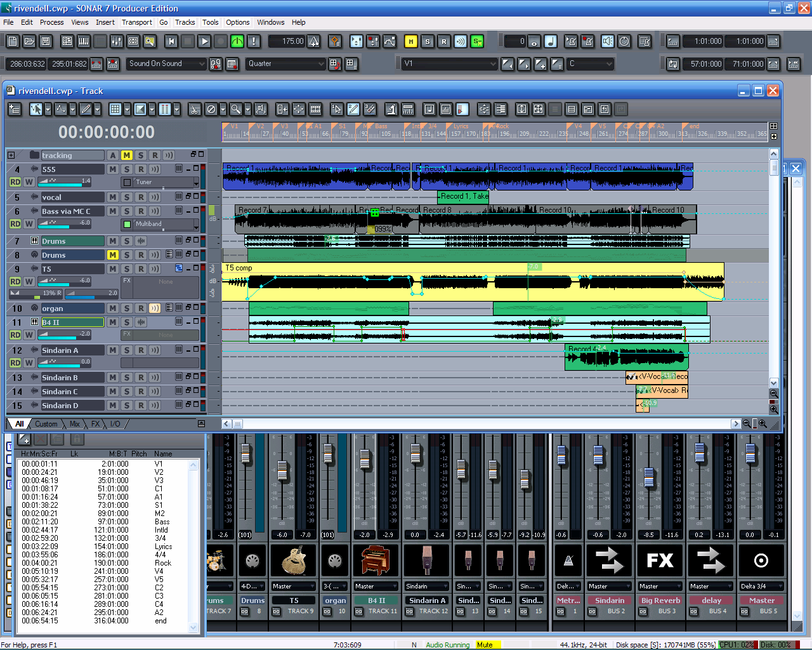Viewport: 812px width, 650px height.
Task: Click the FX bus icon in the mixer
Action: [660, 560]
